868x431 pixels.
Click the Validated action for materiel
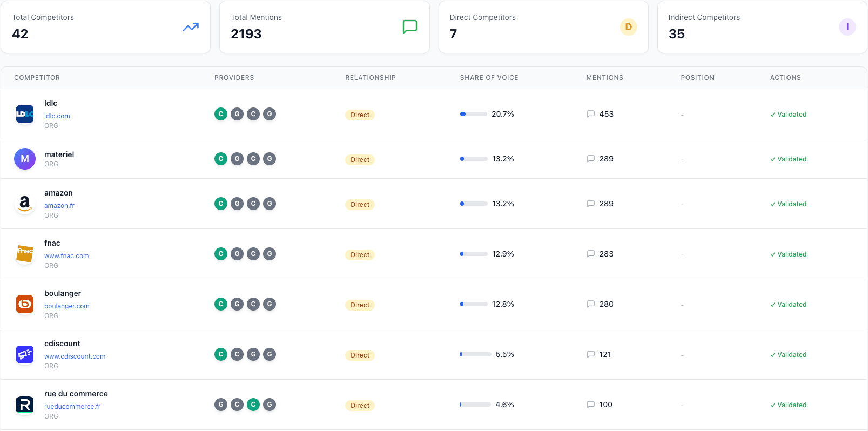[x=788, y=159]
